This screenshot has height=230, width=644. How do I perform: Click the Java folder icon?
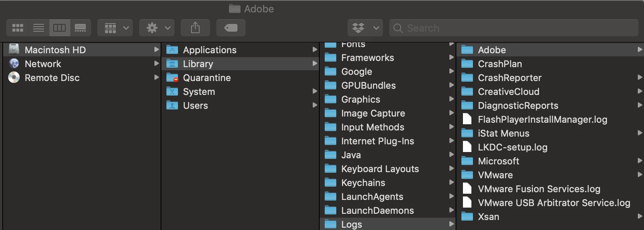click(x=330, y=154)
